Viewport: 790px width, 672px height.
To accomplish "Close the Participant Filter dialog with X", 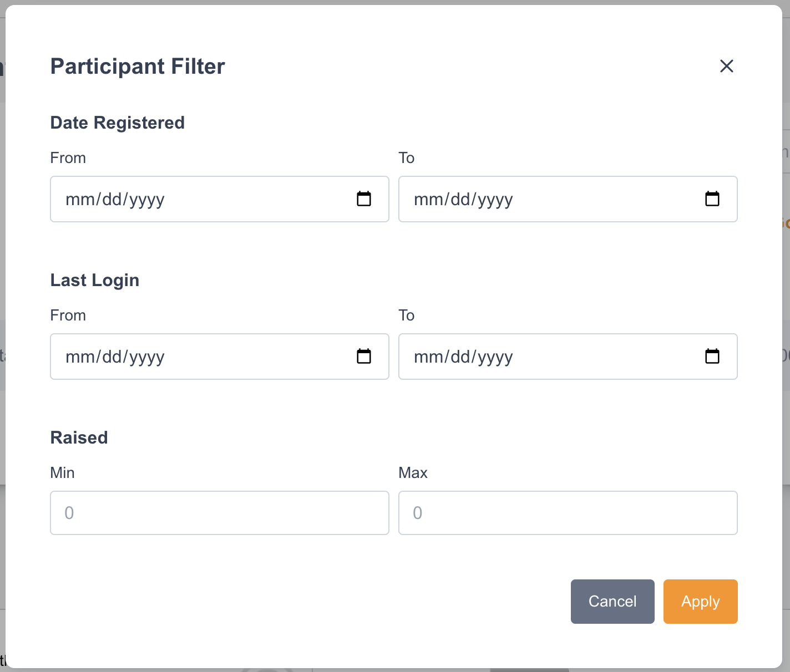I will tap(726, 66).
